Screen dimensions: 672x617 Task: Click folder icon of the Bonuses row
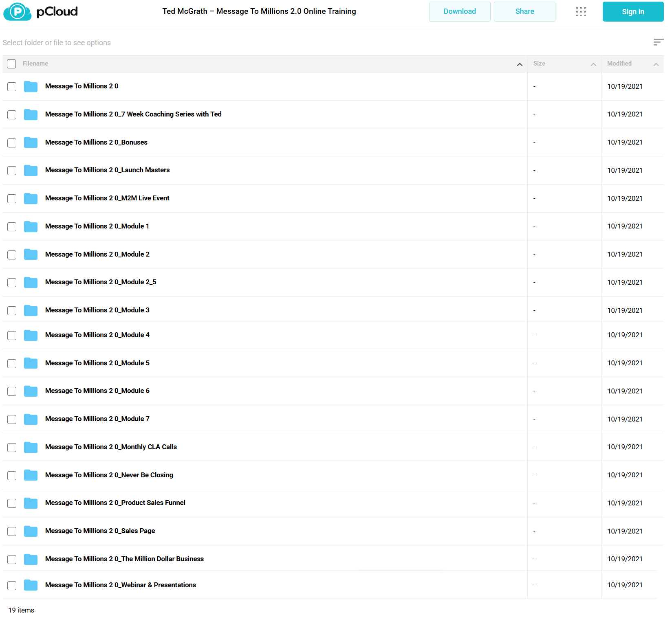point(31,143)
